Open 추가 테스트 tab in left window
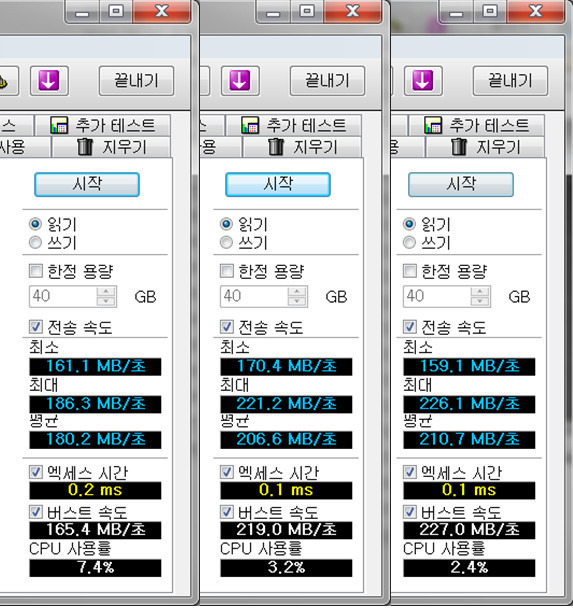This screenshot has height=609, width=573. tap(103, 125)
